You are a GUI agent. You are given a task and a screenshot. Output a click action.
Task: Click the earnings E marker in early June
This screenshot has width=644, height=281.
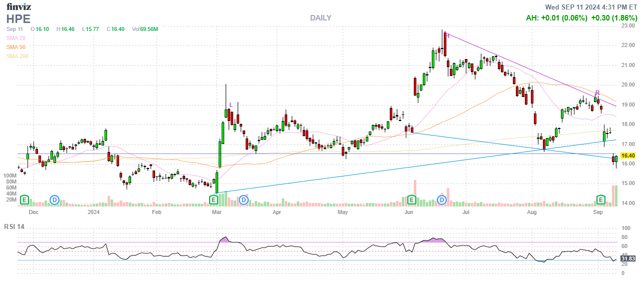pyautogui.click(x=411, y=200)
